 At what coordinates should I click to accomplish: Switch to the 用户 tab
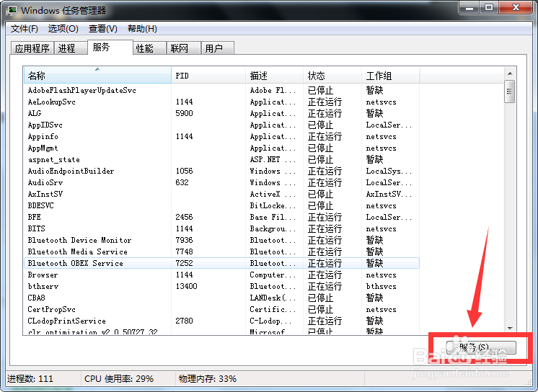pos(218,48)
